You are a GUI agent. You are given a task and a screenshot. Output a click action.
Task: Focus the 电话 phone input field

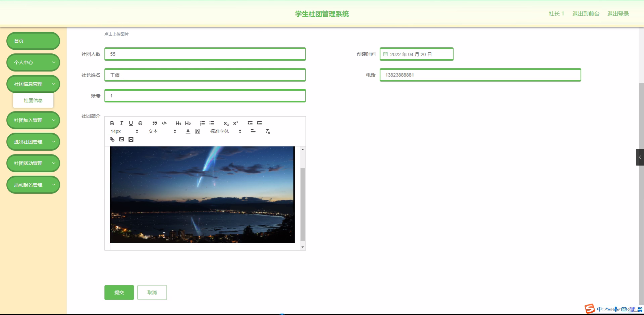480,75
